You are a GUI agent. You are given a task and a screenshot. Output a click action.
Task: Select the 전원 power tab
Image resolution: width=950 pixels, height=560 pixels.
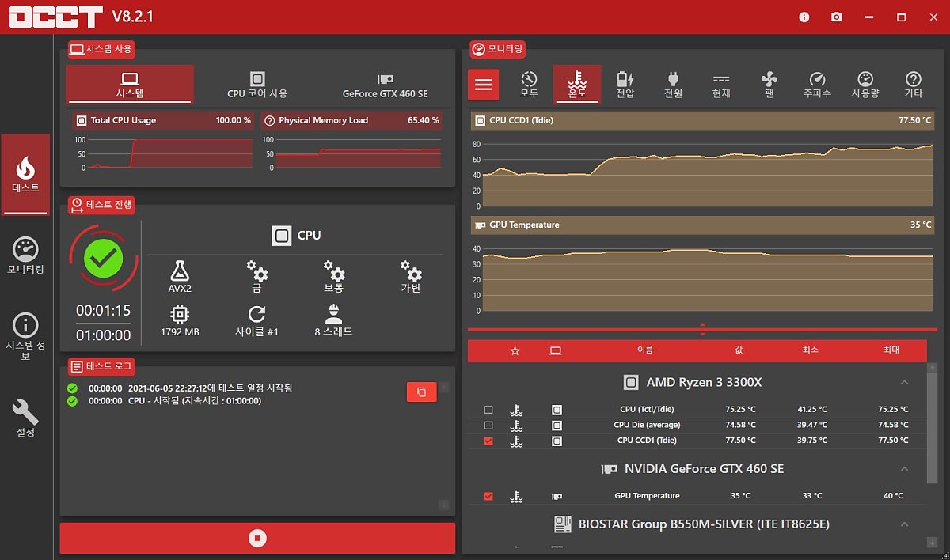coord(674,85)
